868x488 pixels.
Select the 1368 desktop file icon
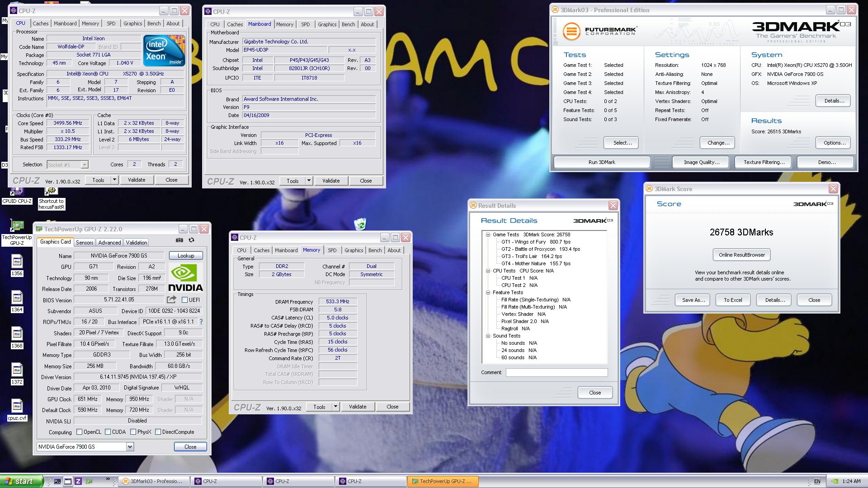[x=17, y=338]
